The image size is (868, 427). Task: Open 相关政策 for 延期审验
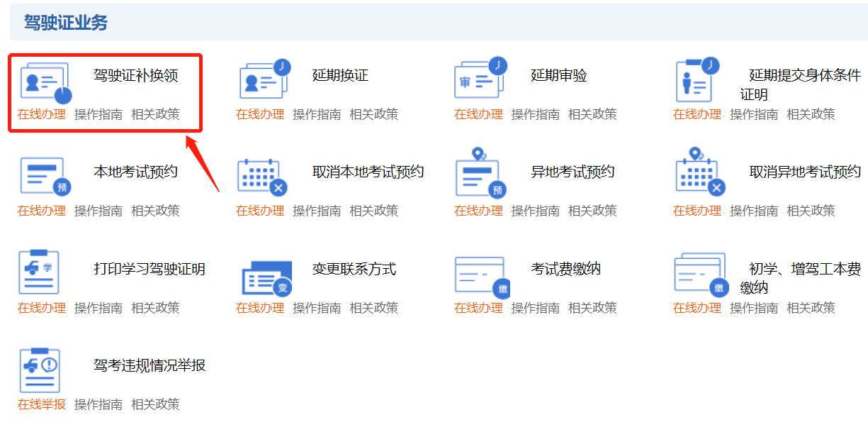pos(592,114)
